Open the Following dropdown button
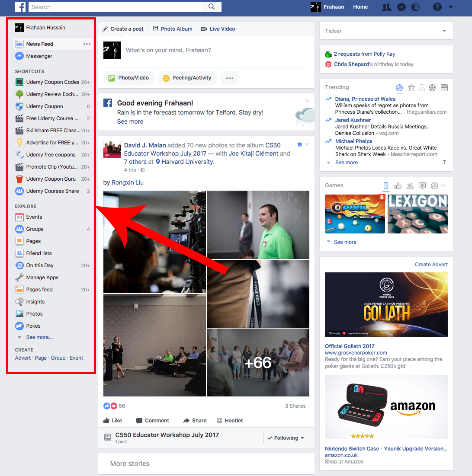The width and height of the screenshot is (472, 476). coord(286,438)
